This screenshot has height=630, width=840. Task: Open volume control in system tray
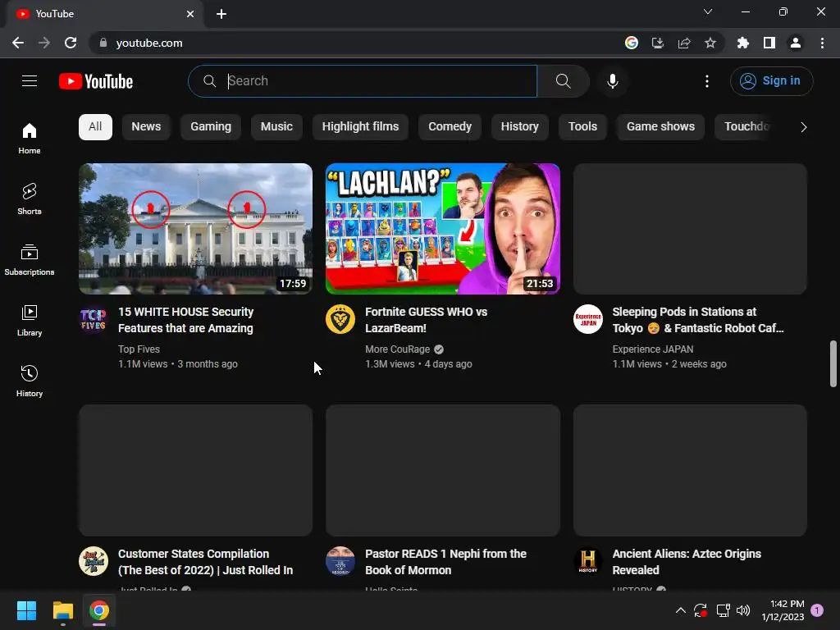743,610
